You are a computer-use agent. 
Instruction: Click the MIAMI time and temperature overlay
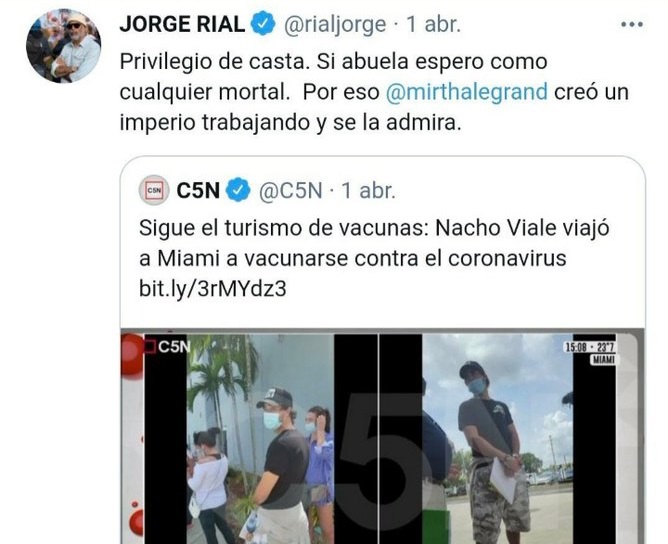pos(590,353)
